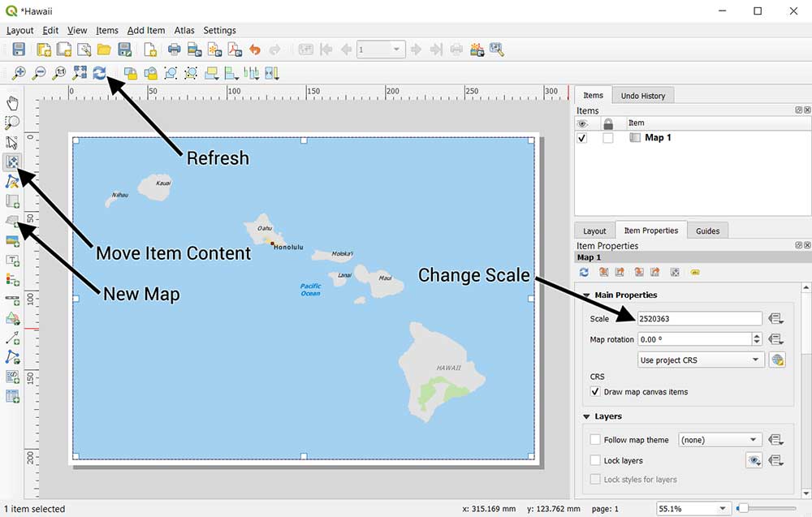This screenshot has width=812, height=517.
Task: Select the Add Scale Bar tool
Action: (x=12, y=299)
